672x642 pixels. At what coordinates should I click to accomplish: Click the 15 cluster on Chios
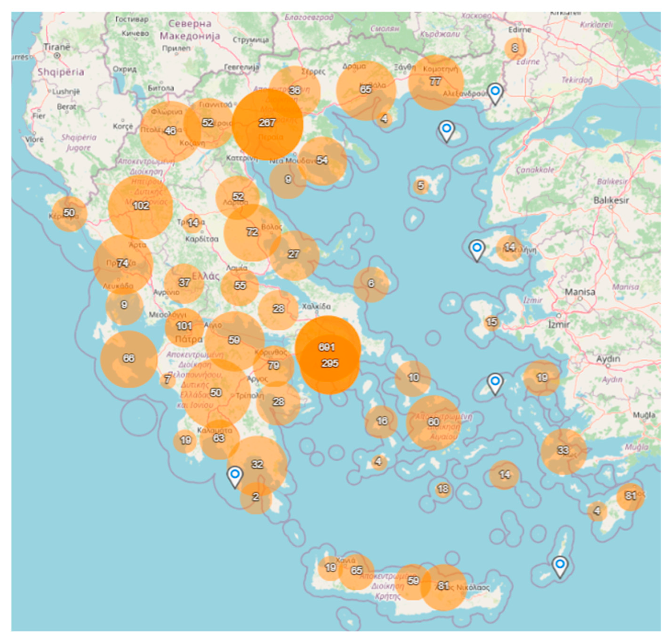[492, 322]
